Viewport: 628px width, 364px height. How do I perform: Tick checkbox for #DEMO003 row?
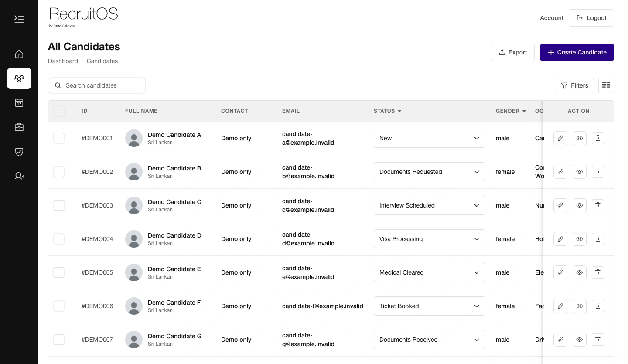pos(59,205)
